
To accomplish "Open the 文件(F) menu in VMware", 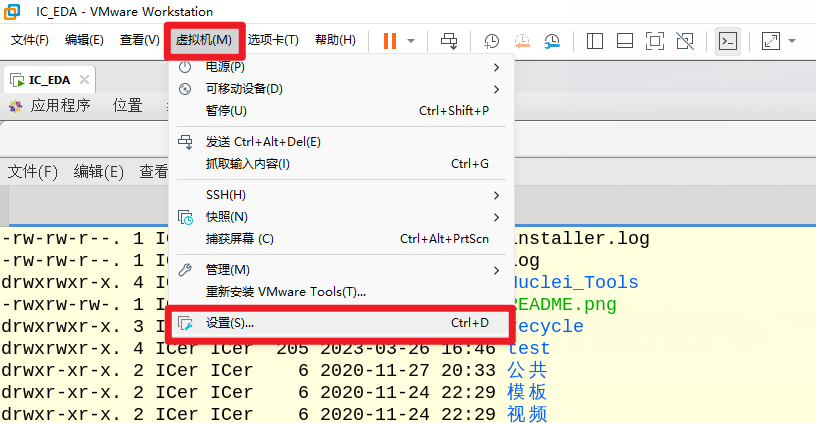I will 30,40.
